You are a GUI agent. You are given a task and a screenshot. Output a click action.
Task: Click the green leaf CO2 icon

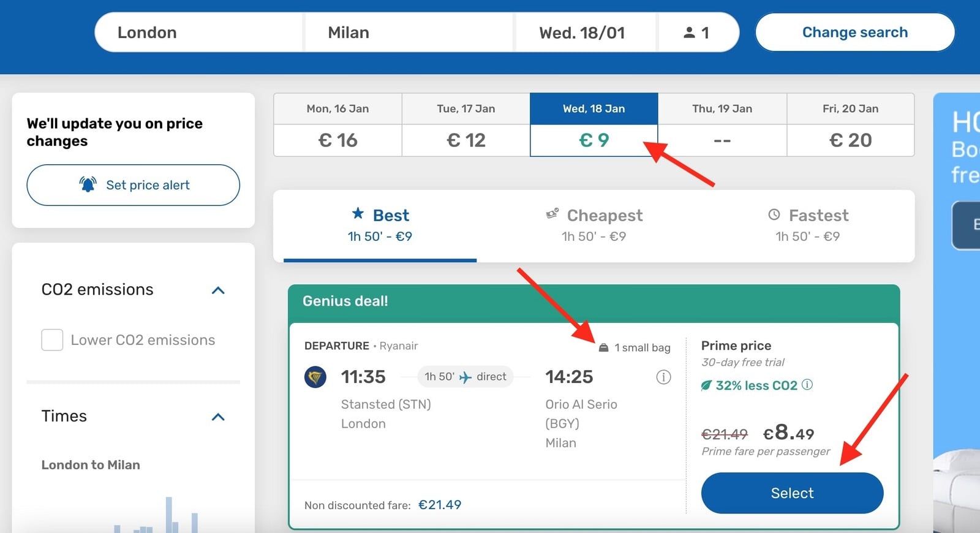pos(706,385)
